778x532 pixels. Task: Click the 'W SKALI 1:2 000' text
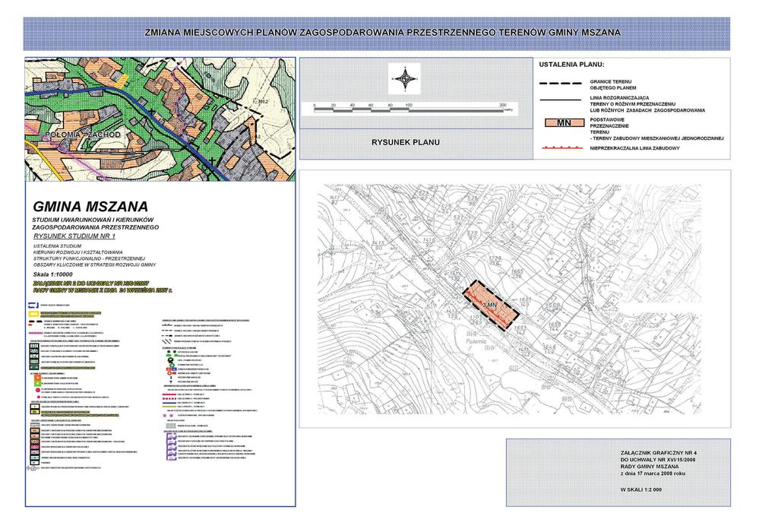(x=641, y=489)
